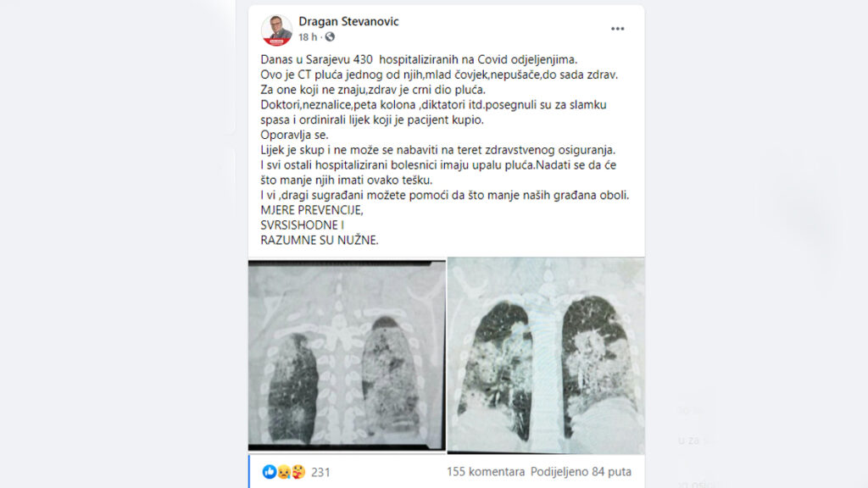The width and height of the screenshot is (868, 488).
Task: Open the right CT lung scan photo
Action: pos(546,356)
